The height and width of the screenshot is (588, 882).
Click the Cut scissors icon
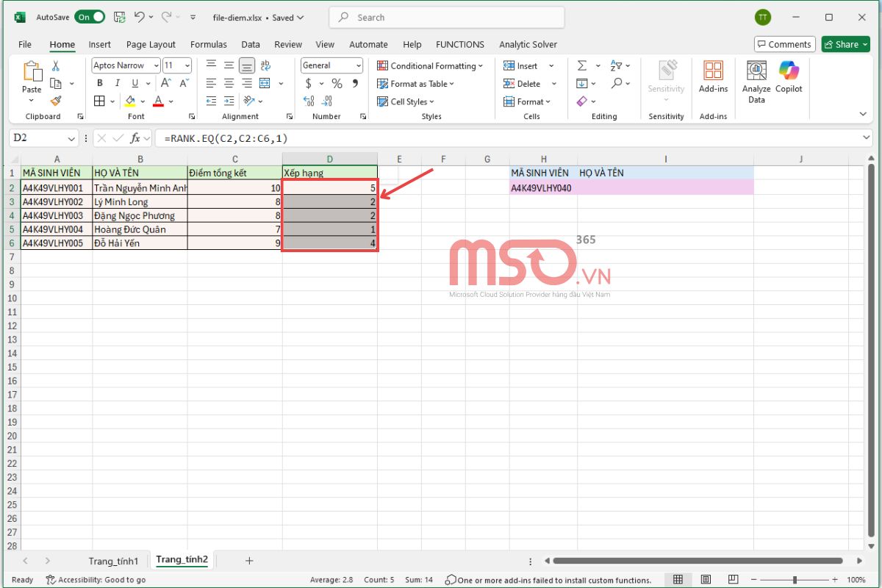tap(55, 66)
